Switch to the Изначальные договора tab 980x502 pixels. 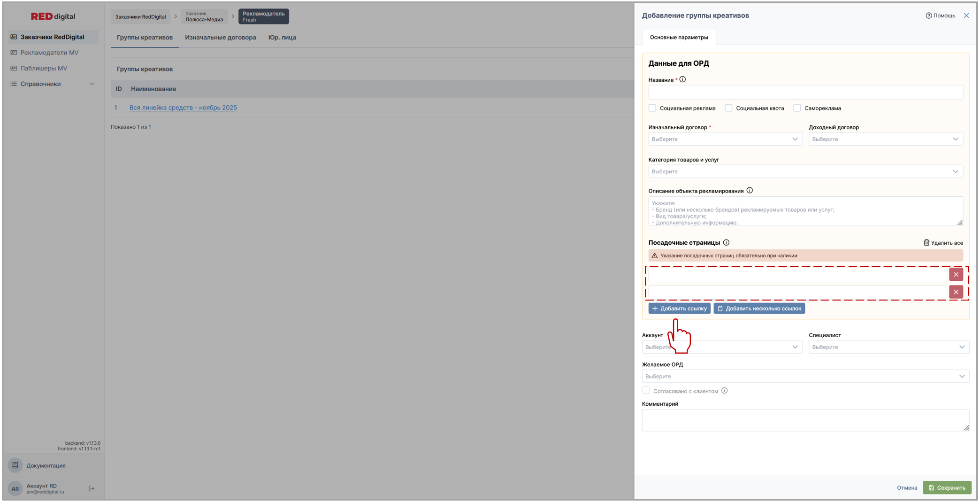click(x=220, y=38)
